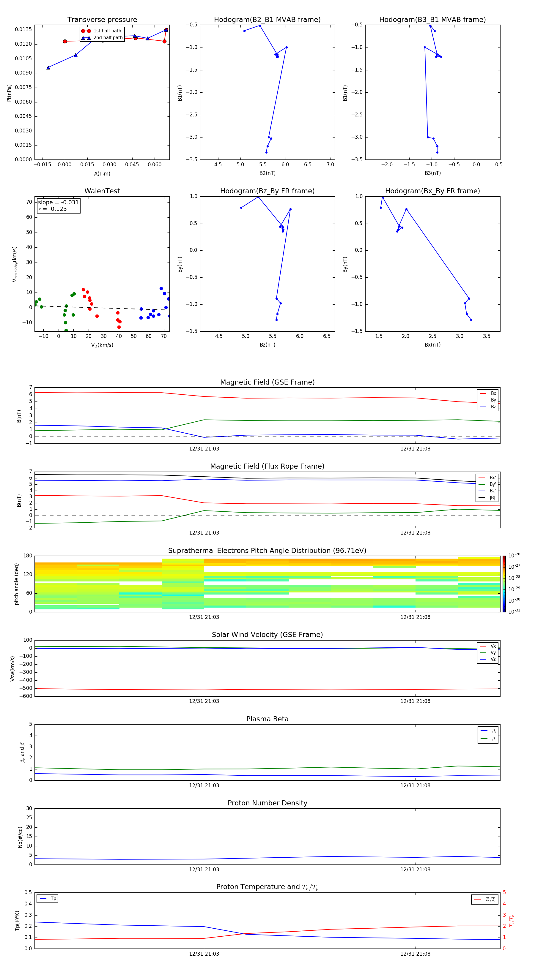Viewport: 535px width, 980px height.
Task: Select the Vy entry in velocity legend
Action: [488, 653]
